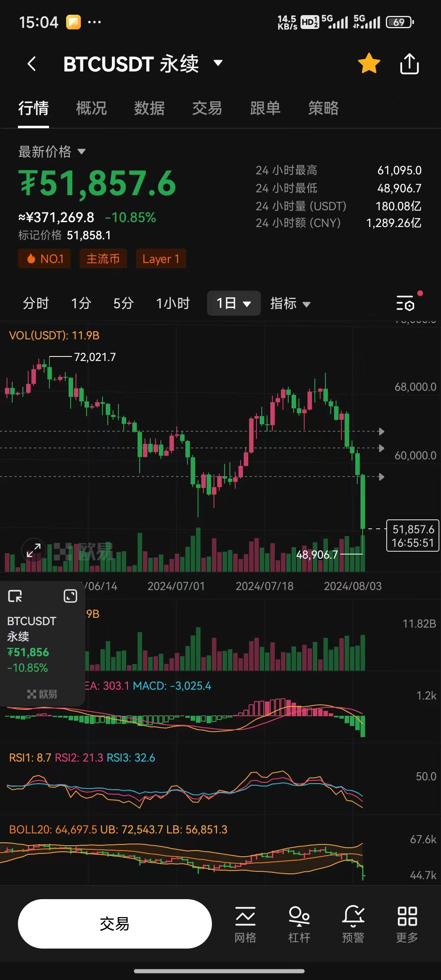This screenshot has height=980, width=441.
Task: Expand chart to fullscreen with arrows icon
Action: (33, 550)
